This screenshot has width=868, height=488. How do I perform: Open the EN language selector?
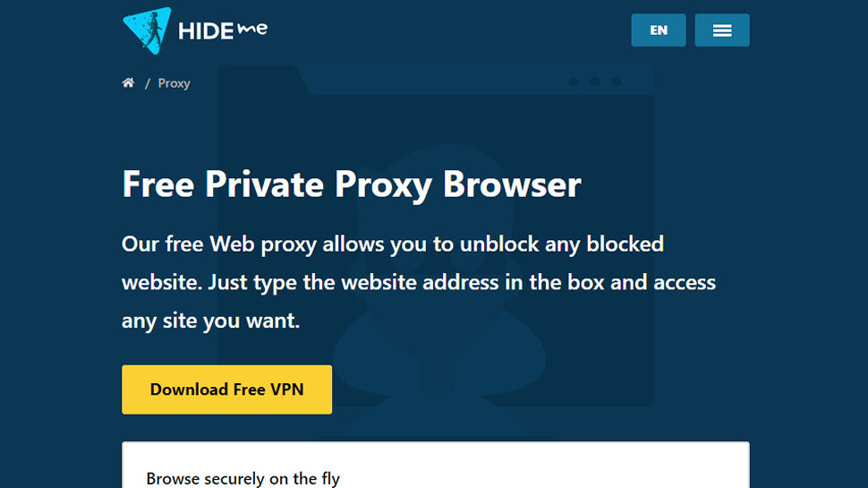tap(659, 30)
